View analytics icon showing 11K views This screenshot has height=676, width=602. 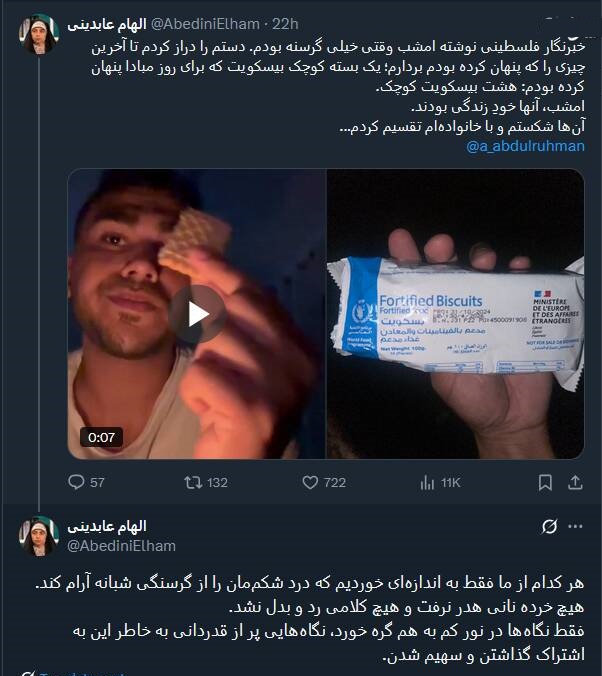(x=440, y=482)
